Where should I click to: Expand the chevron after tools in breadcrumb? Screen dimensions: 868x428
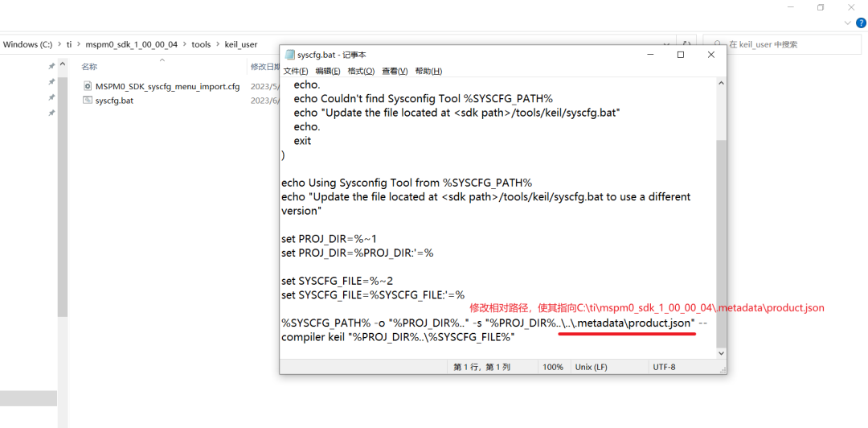tap(218, 44)
